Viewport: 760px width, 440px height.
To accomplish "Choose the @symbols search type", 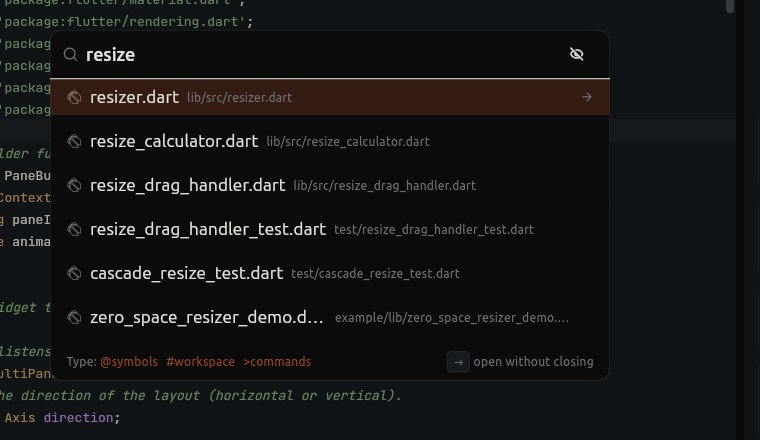I will (129, 362).
